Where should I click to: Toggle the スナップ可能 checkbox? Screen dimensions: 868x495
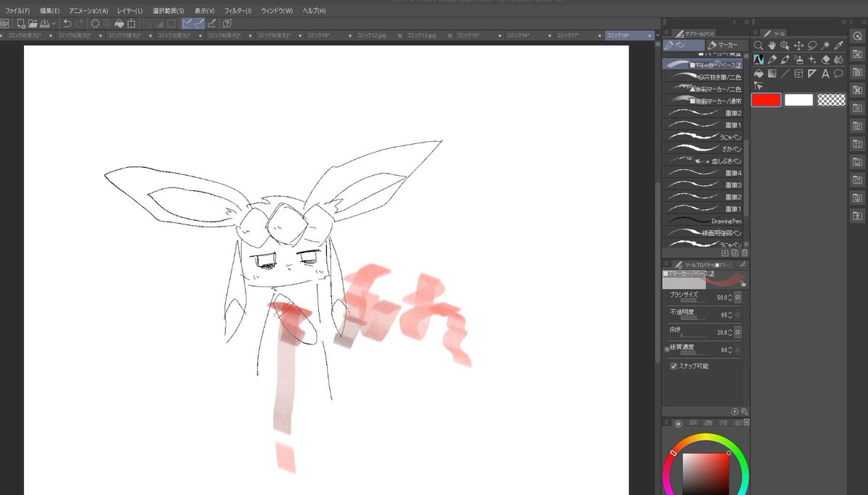(x=673, y=366)
